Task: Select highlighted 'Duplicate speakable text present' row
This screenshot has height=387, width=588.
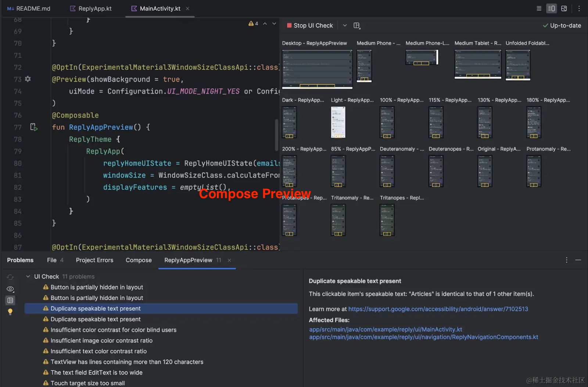Action: coord(161,308)
